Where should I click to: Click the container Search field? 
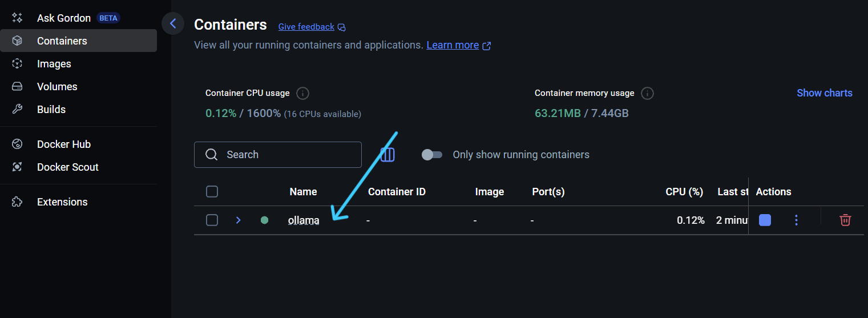click(x=278, y=155)
